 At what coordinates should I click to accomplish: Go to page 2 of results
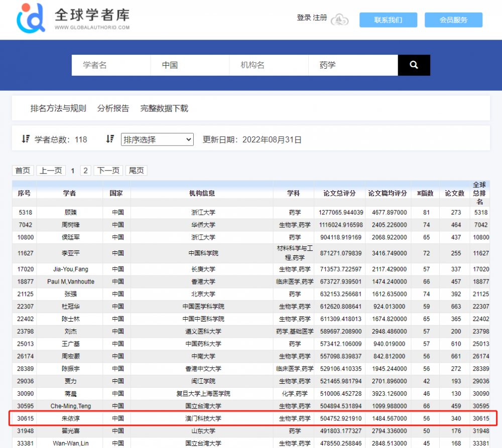85,171
